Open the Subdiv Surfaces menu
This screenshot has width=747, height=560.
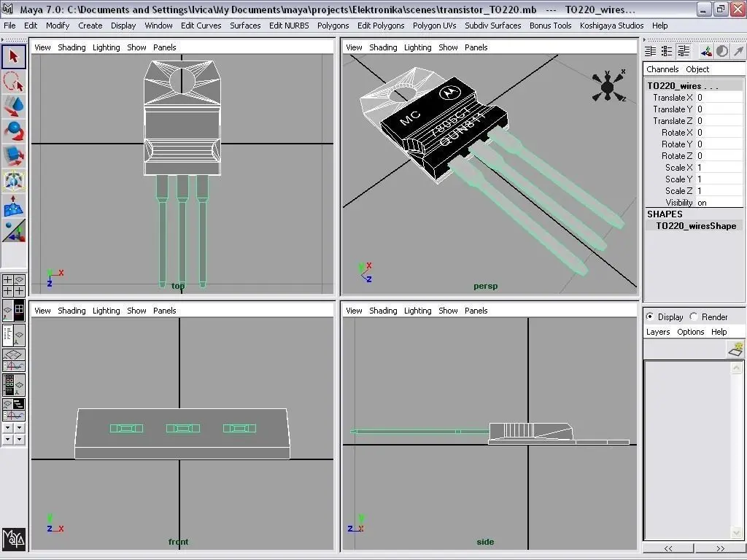click(492, 26)
